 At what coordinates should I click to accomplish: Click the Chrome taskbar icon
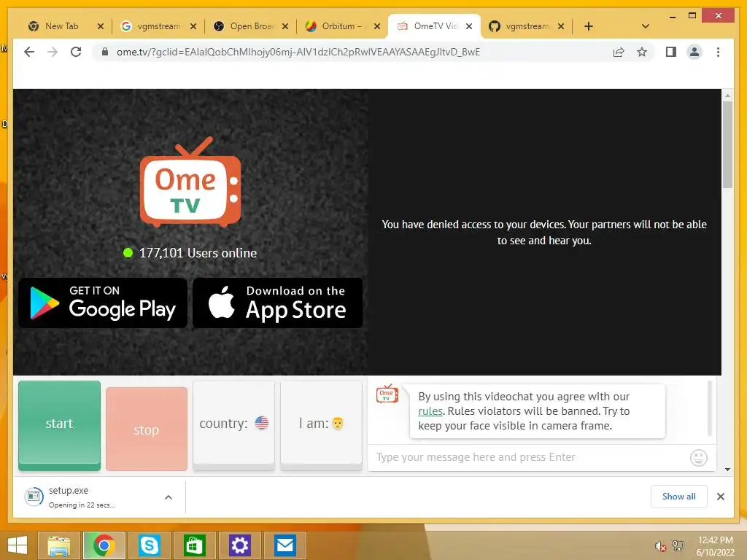coord(104,545)
